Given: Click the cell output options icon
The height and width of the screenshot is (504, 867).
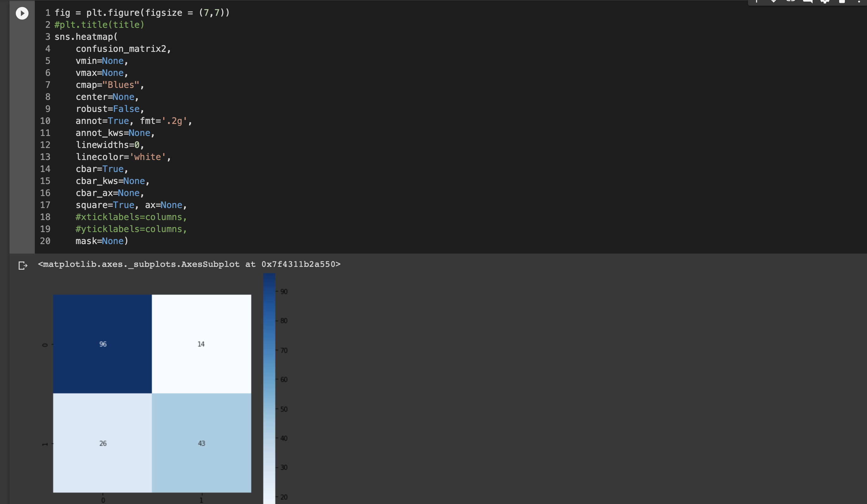Looking at the screenshot, I should click(22, 265).
